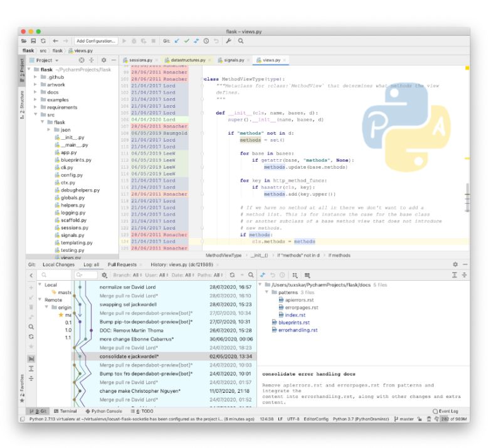Open the Branch filter dropdown in Git log

127,275
